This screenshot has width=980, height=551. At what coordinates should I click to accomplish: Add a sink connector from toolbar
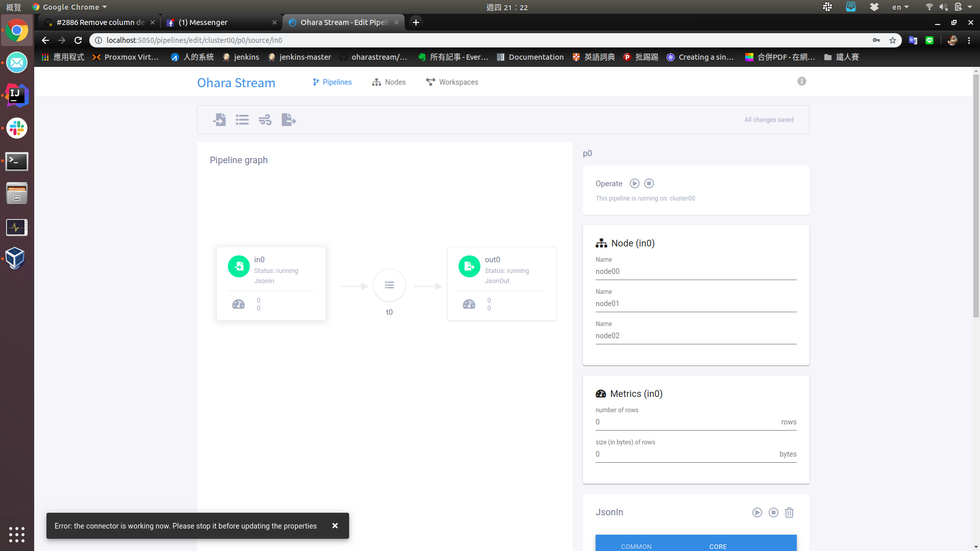pos(288,120)
